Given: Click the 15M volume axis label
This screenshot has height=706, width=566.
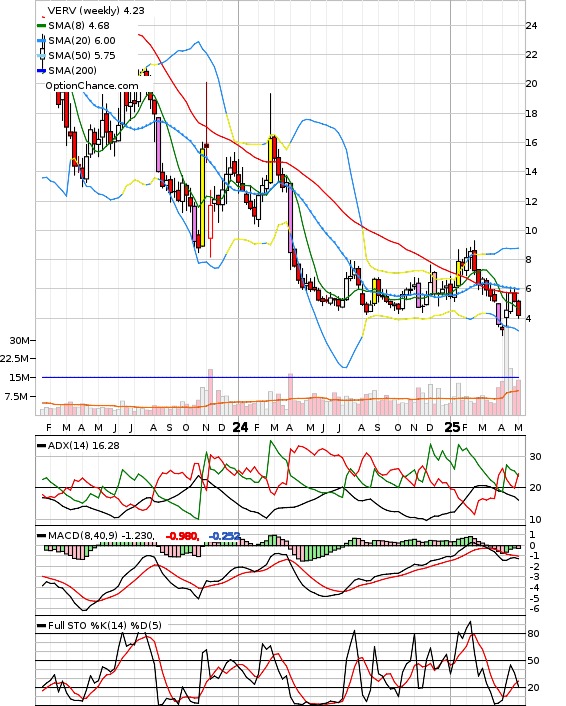Looking at the screenshot, I should tap(18, 377).
